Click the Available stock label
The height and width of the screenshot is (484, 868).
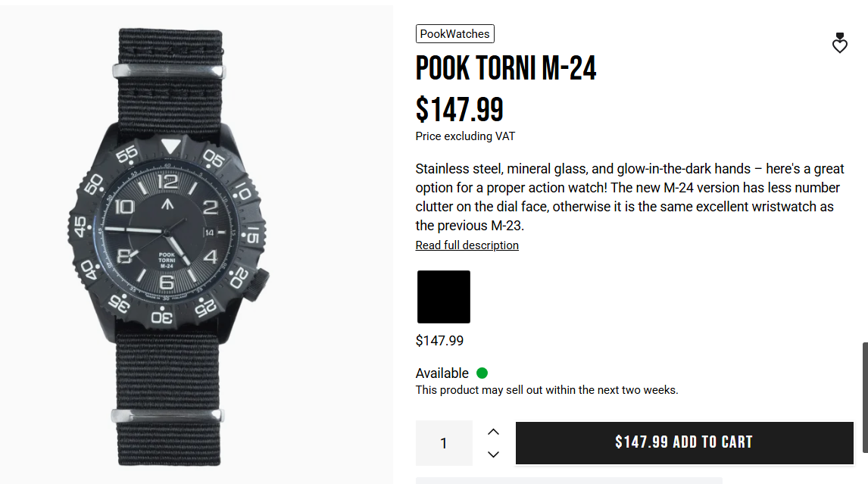(442, 373)
